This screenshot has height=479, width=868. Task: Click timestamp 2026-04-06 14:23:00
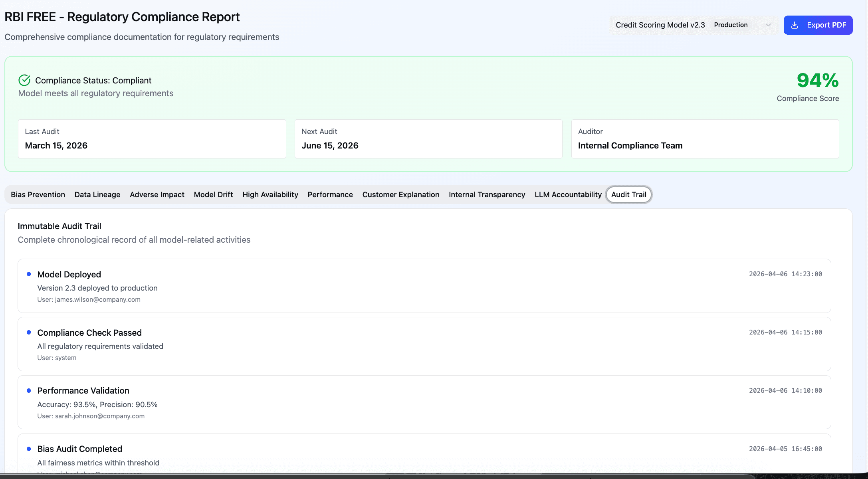point(785,274)
